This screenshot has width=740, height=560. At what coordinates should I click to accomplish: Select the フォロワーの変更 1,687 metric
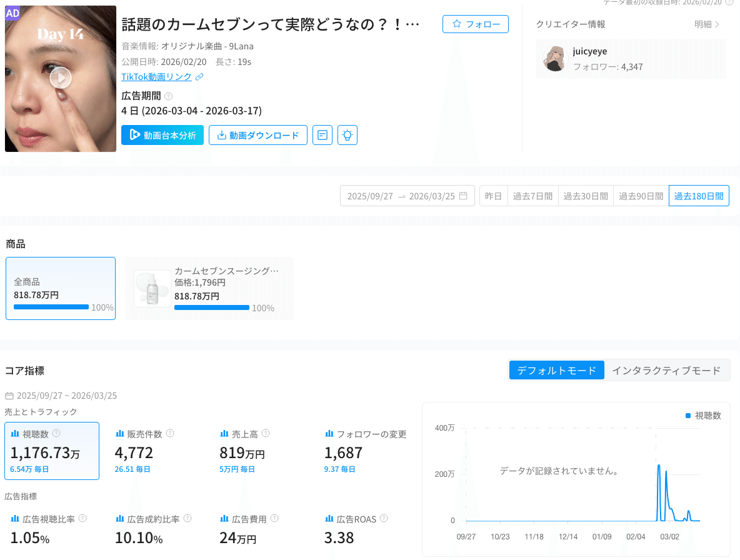point(365,451)
